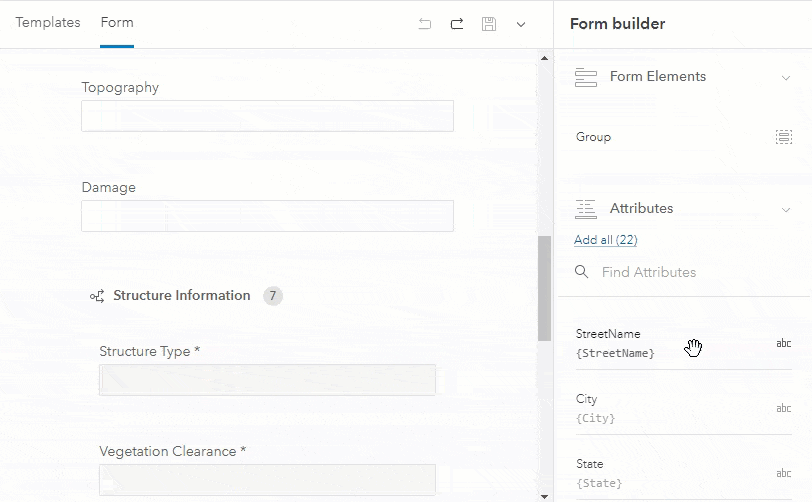Collapse the Attributes section chevron
The width and height of the screenshot is (812, 502).
click(x=785, y=209)
